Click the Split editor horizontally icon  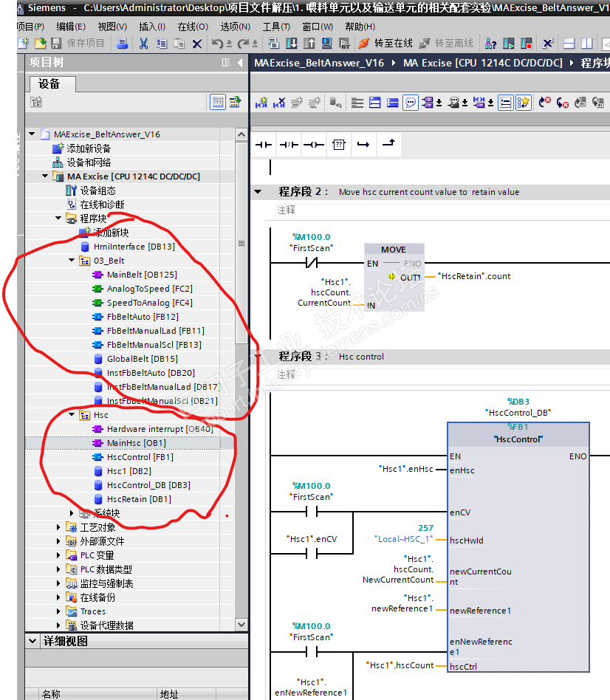pyautogui.click(x=569, y=44)
